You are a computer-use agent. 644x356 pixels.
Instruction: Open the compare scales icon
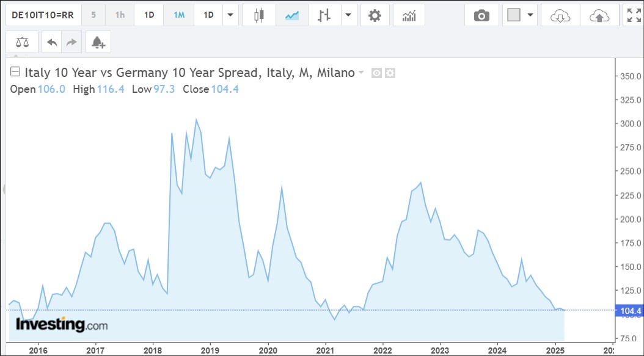tap(22, 42)
